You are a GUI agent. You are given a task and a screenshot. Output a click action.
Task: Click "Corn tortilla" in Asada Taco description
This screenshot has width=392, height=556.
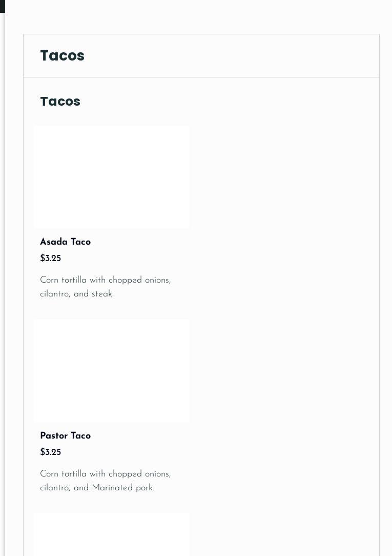[63, 281]
